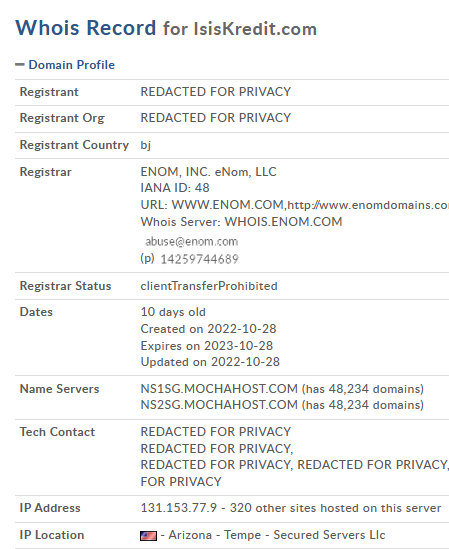Select the IP address 131.153.77.9
Image resolution: width=449 pixels, height=549 pixels.
pyautogui.click(x=179, y=508)
